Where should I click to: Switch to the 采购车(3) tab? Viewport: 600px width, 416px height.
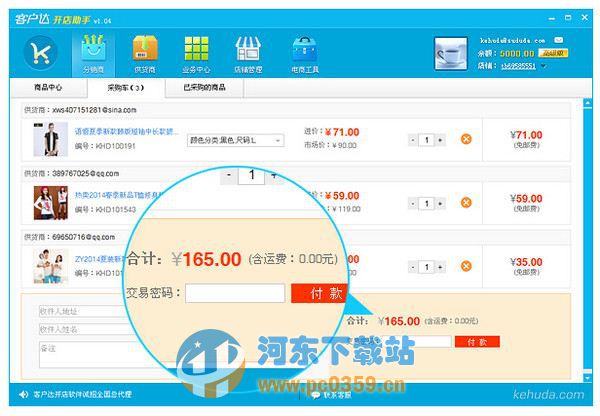(126, 88)
